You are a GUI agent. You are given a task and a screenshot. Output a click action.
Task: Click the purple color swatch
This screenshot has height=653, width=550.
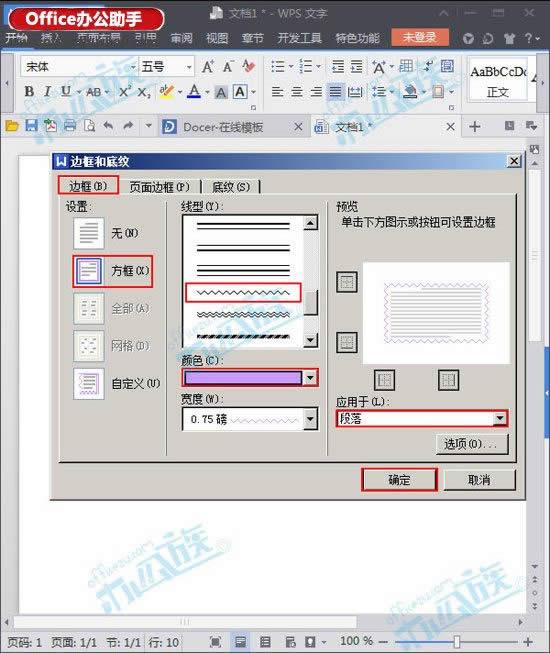coord(243,378)
